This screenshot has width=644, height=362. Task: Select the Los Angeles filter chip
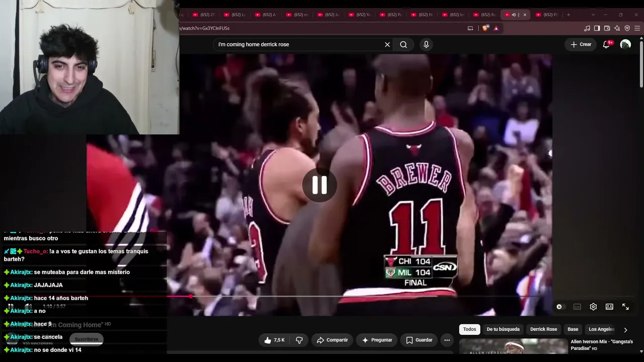(x=602, y=329)
